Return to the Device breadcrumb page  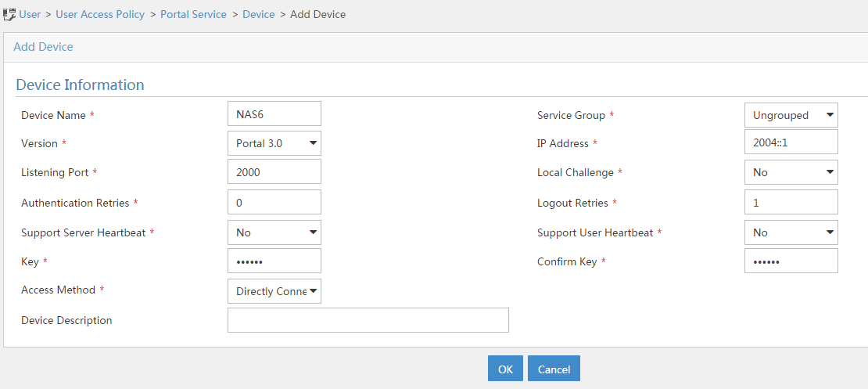click(259, 14)
